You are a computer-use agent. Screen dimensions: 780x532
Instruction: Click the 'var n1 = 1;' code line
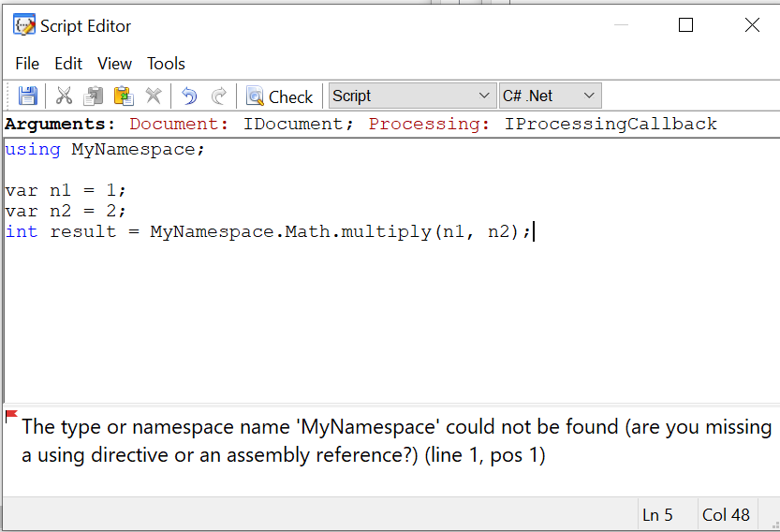(66, 190)
